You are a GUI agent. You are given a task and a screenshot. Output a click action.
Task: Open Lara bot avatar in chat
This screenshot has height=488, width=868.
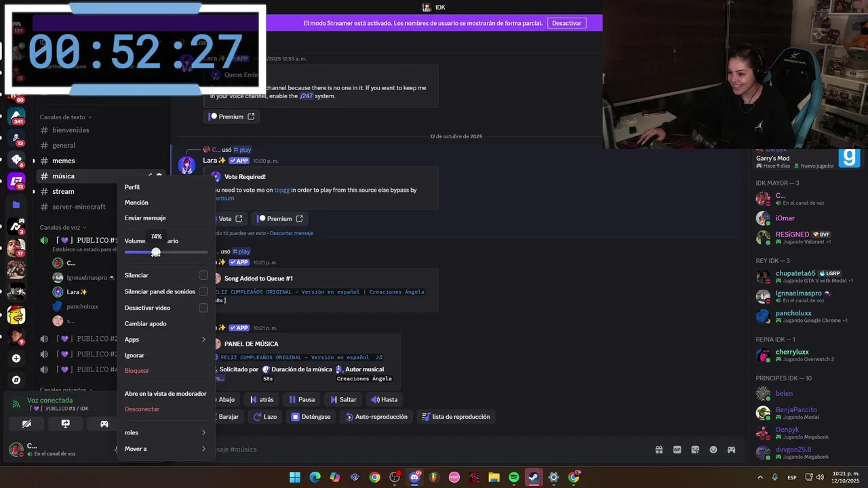[186, 165]
